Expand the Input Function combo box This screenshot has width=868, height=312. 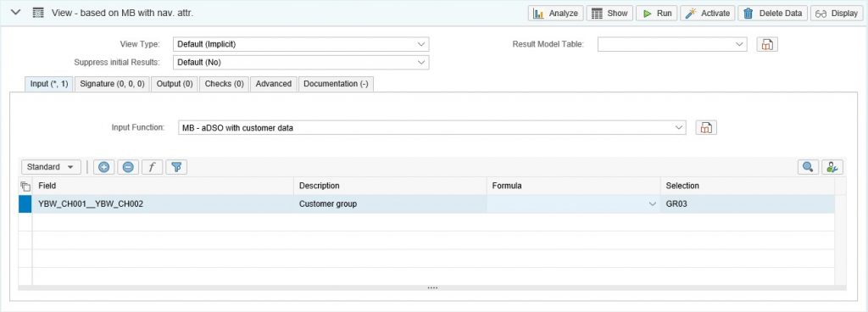point(431,128)
